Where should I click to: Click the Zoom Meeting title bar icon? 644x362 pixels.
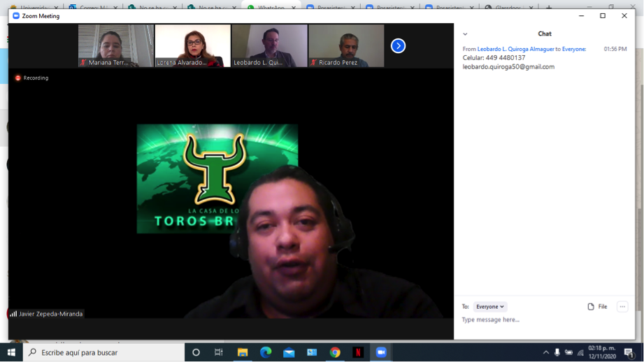[16, 16]
